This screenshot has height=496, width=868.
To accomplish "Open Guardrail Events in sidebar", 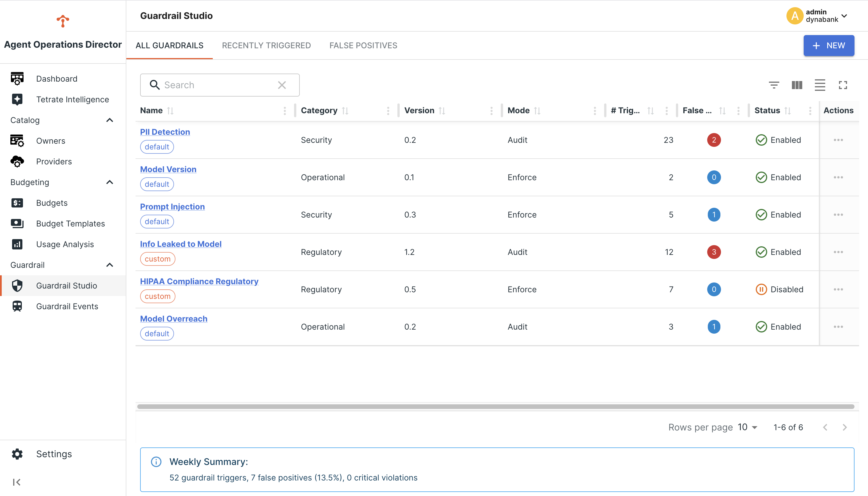I will (63, 306).
